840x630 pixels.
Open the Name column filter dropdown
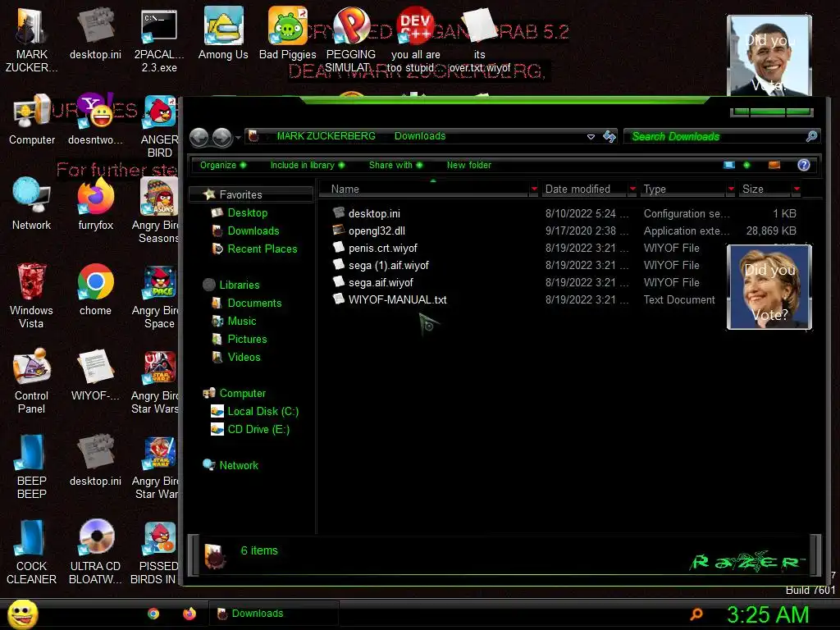tap(534, 189)
